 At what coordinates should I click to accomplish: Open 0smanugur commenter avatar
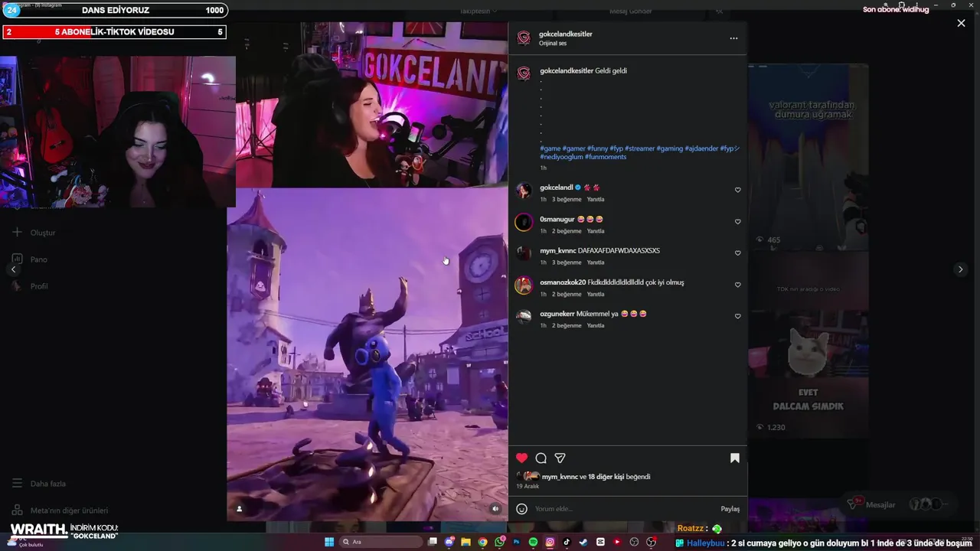(524, 222)
